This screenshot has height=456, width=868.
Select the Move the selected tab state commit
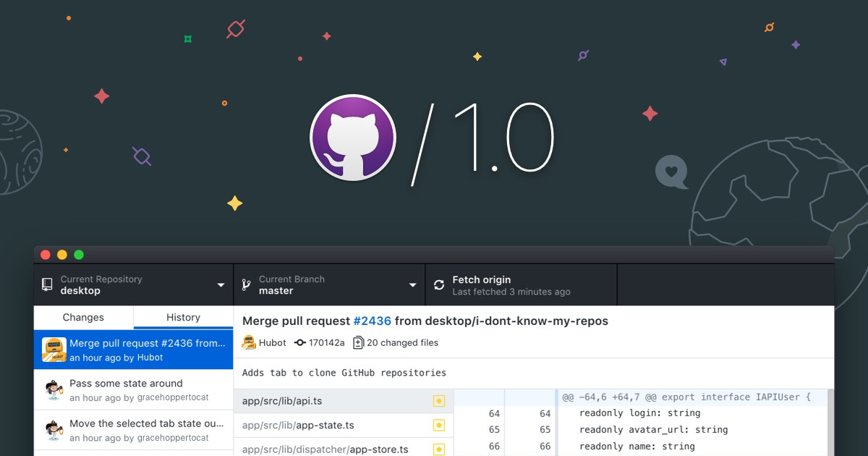pyautogui.click(x=134, y=430)
